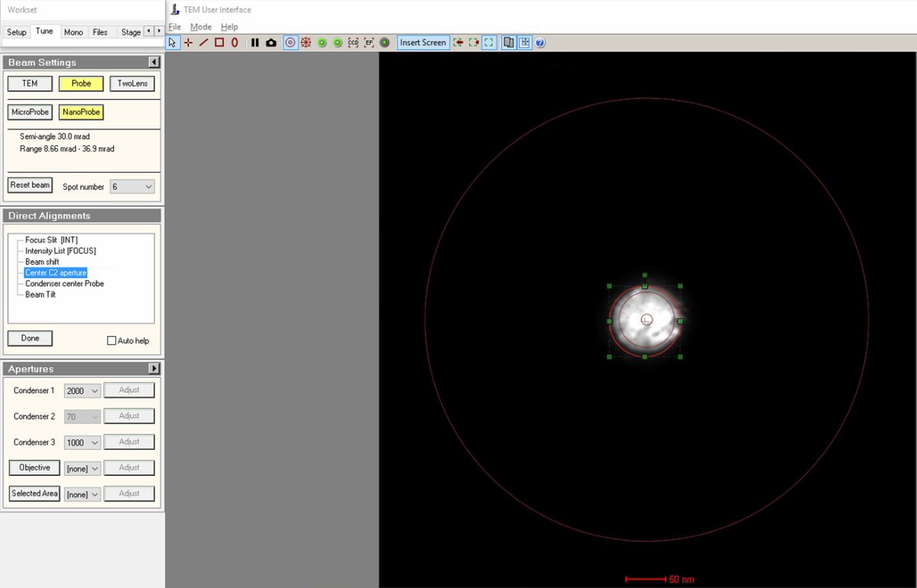Toggle NanoProbe mode in Beam Settings
This screenshot has width=917, height=588.
click(80, 111)
